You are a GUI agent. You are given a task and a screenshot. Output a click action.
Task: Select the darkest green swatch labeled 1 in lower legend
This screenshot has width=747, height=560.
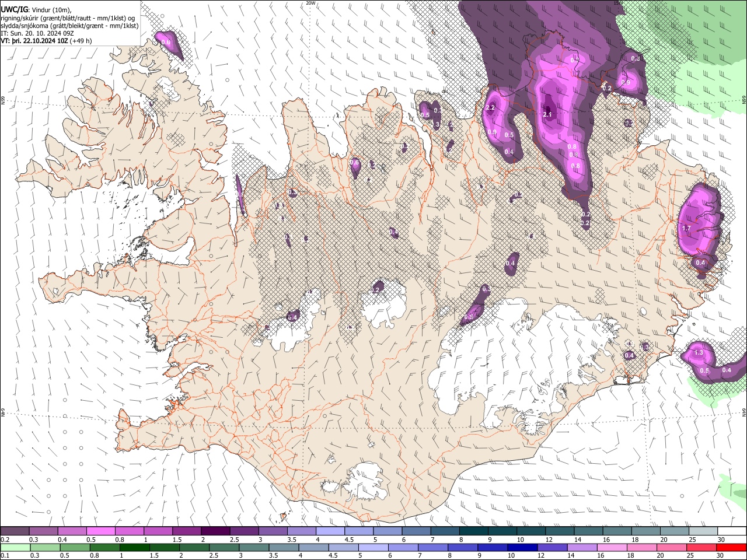pos(134,547)
